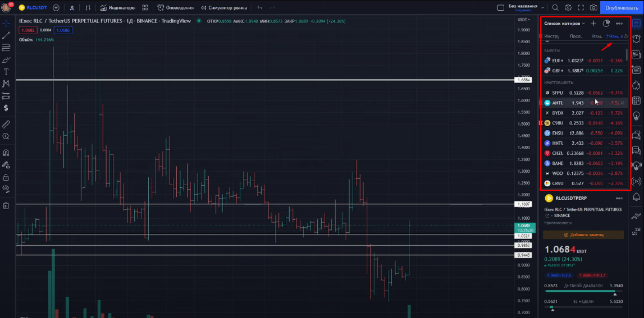Screen dimensions: 644x318
Task: Sort watchlist by Посл. column
Action: (576, 36)
